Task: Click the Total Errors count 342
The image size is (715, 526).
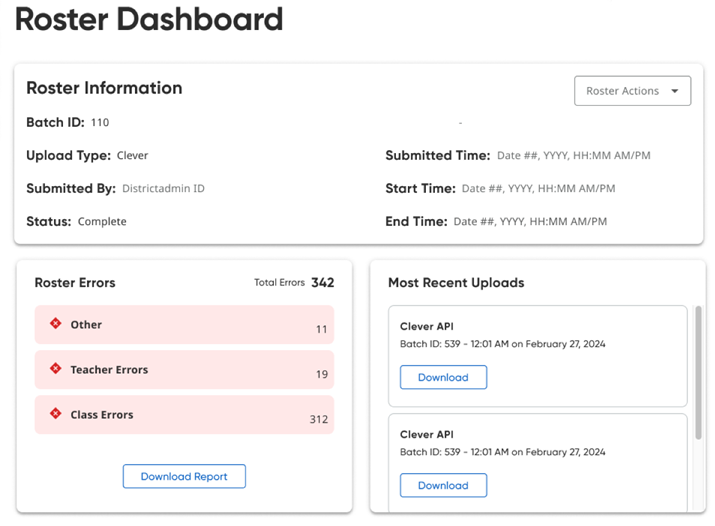Action: [323, 283]
